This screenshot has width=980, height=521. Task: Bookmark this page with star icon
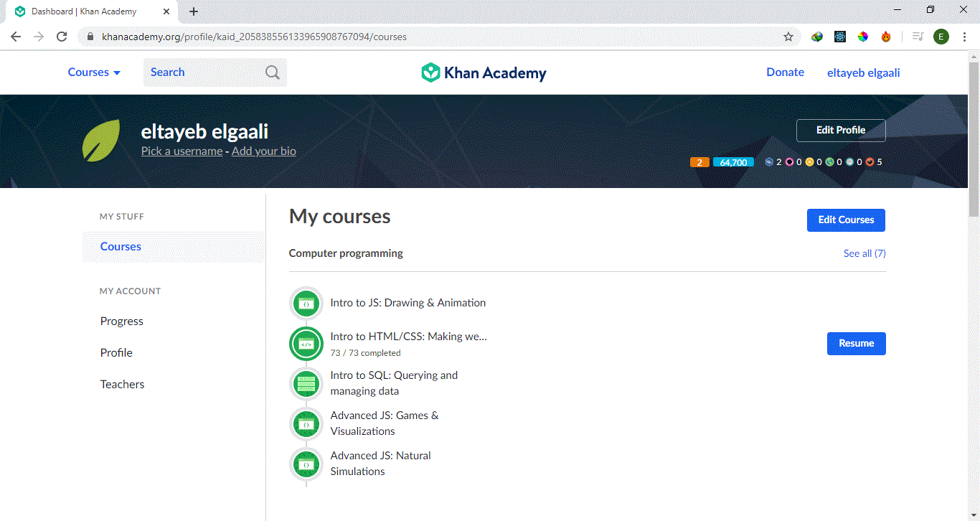click(788, 37)
